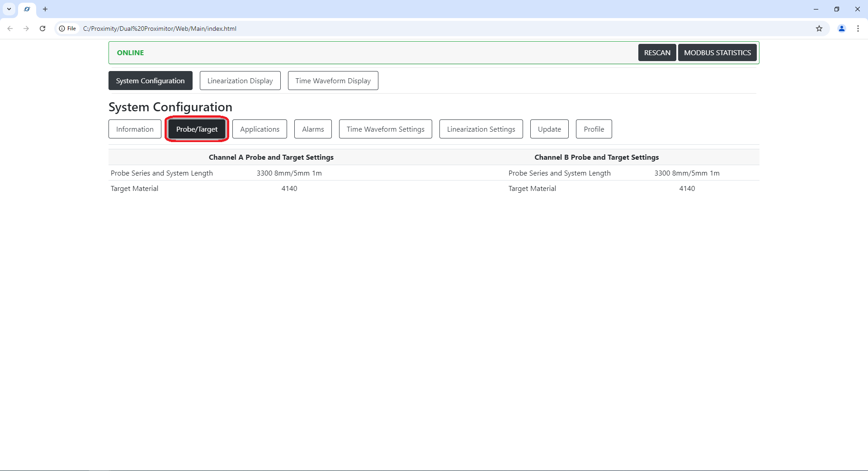
Task: Click the browser forward arrow
Action: click(26, 29)
